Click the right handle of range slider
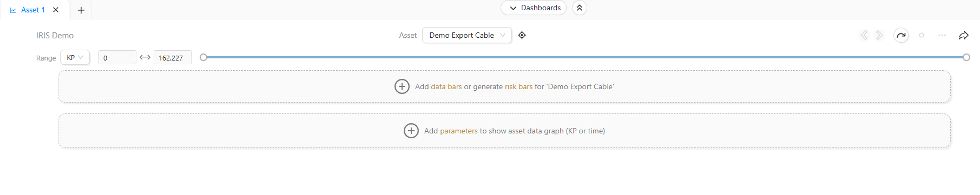Screen dimensions: 980x195 [966, 57]
